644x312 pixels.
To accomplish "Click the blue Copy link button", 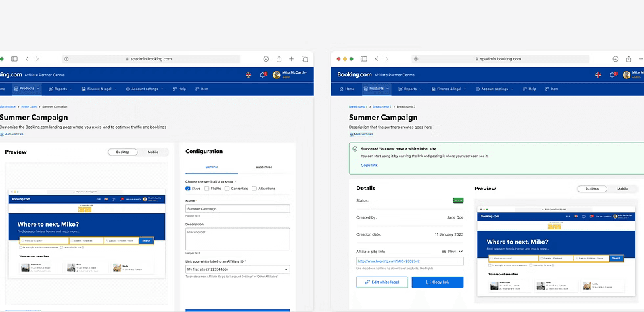I will 438,282.
